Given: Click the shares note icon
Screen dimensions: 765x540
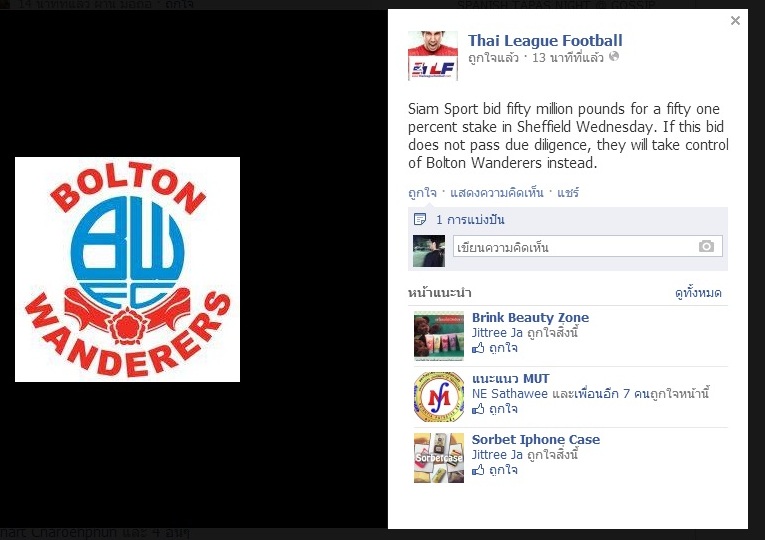Looking at the screenshot, I should coord(420,220).
